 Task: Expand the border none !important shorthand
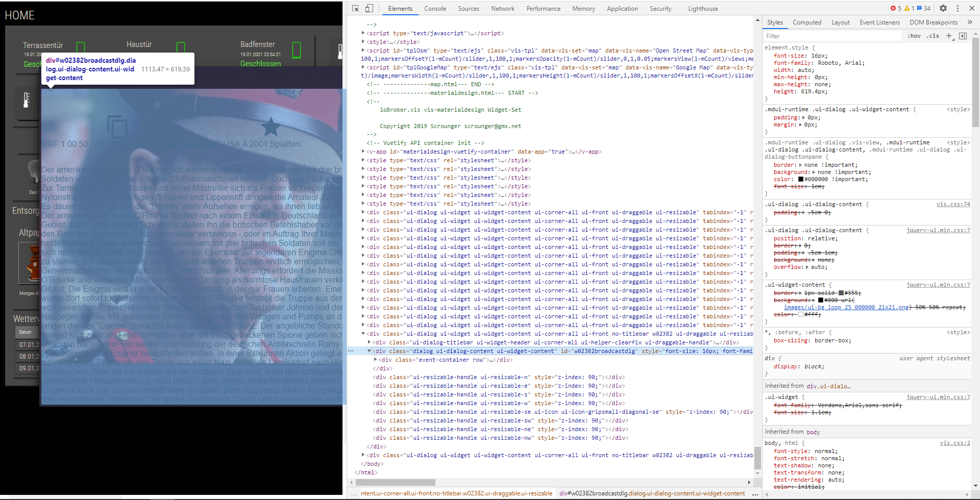800,165
